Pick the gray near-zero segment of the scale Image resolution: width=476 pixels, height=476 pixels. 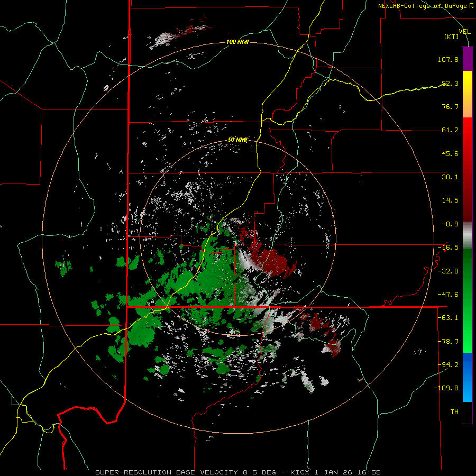coord(467,235)
